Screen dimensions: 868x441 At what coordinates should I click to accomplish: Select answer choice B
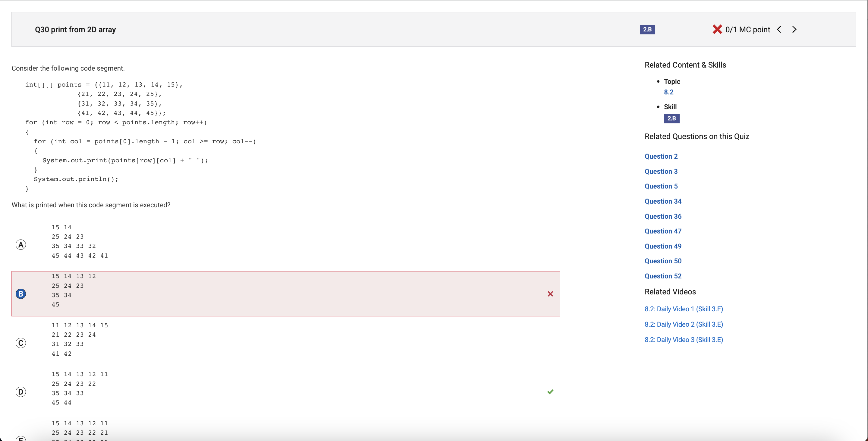[x=21, y=294]
